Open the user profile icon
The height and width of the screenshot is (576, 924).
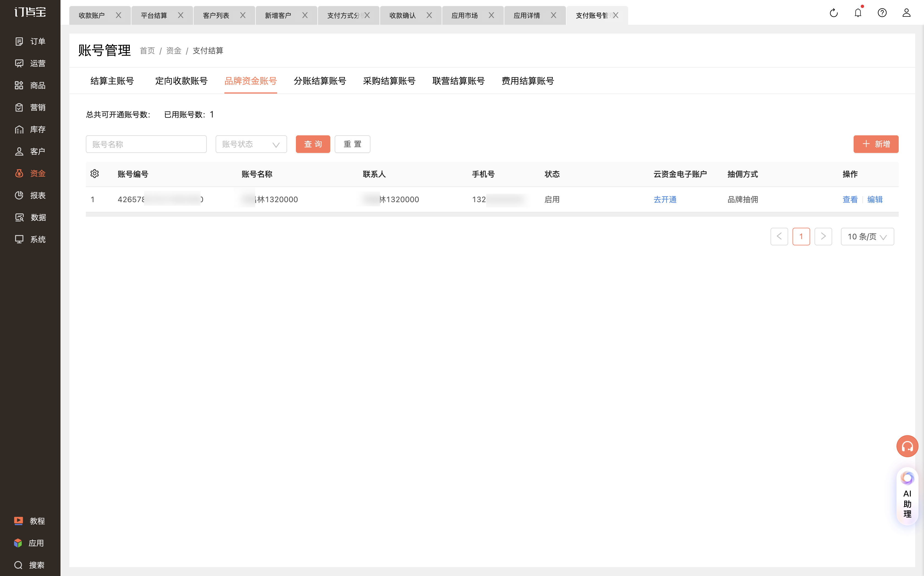(906, 13)
